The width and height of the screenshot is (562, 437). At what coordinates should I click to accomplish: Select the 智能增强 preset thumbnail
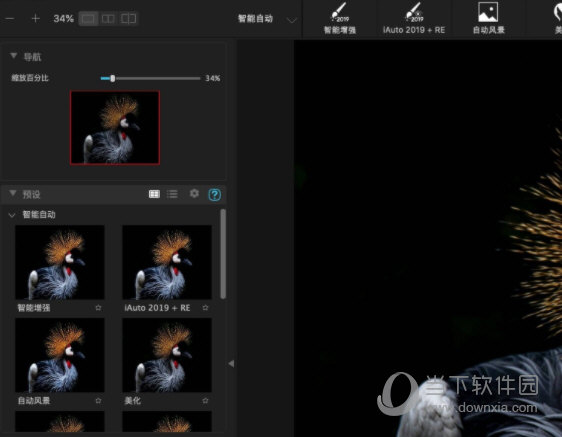tap(60, 262)
